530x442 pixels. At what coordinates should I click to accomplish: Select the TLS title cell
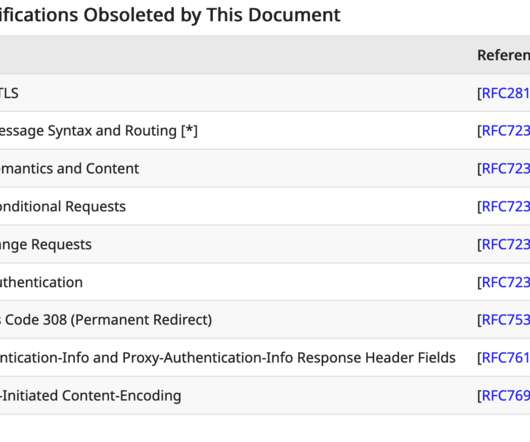point(9,93)
